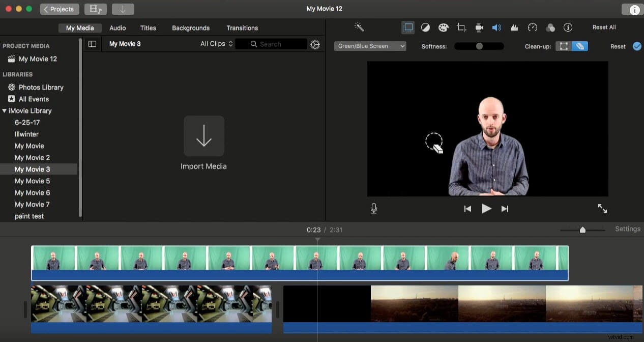
Task: Open the Volume speaker controls
Action: click(496, 27)
